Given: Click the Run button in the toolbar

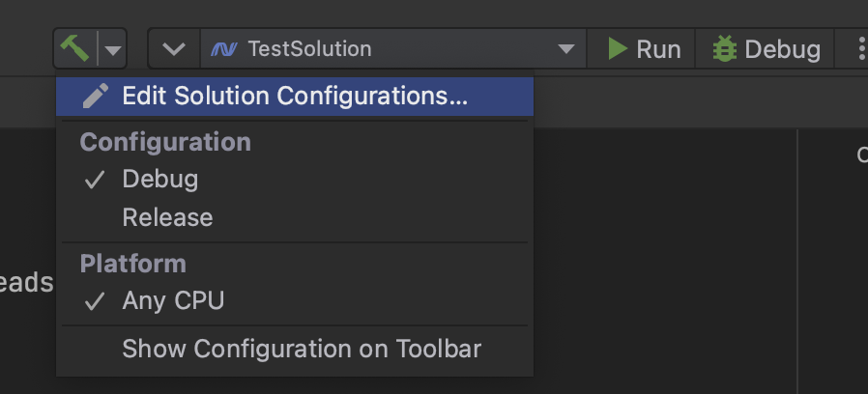Looking at the screenshot, I should point(644,48).
